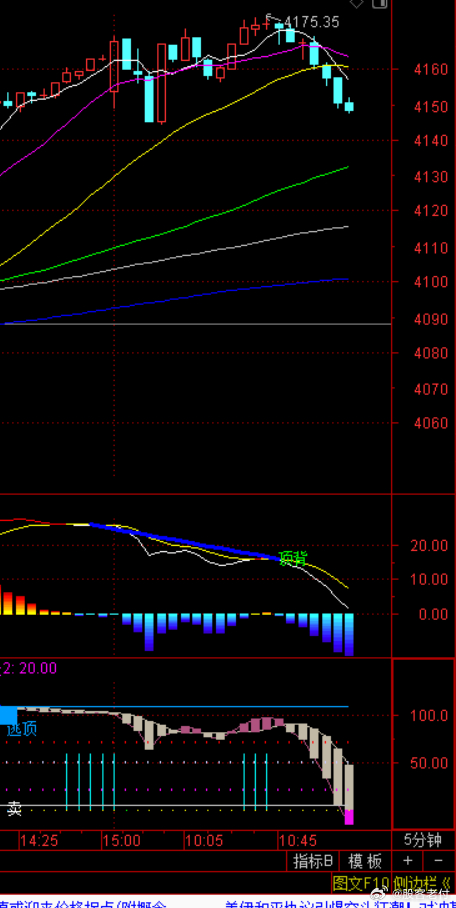Viewport: 456px width, 908px height.
Task: Click the 4120 price axis label
Action: point(432,211)
